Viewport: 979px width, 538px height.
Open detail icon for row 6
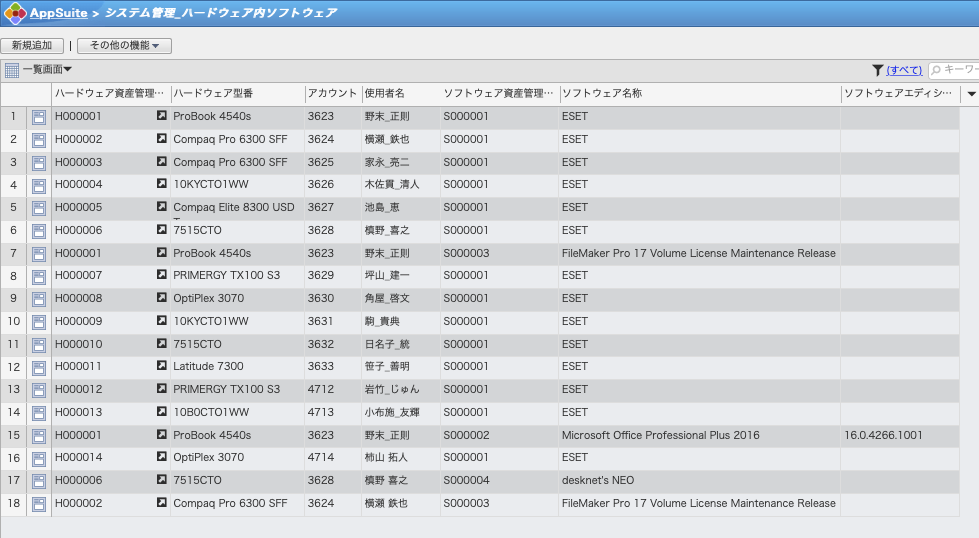[x=39, y=232]
